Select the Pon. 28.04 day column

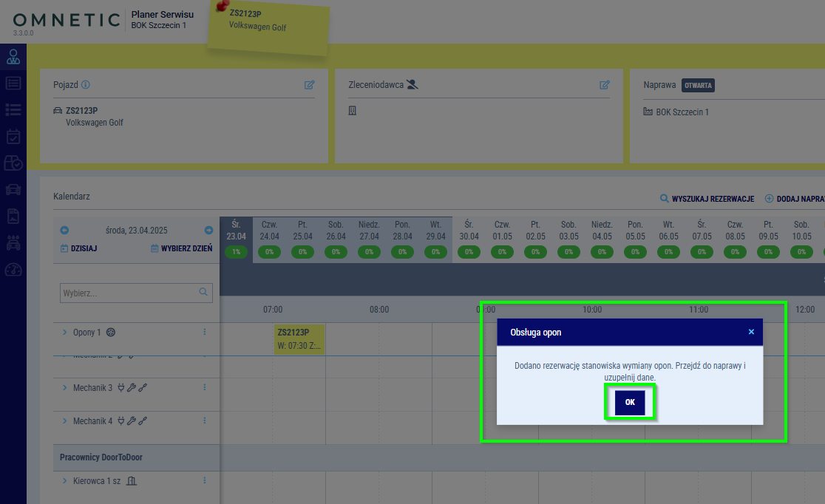coord(401,236)
